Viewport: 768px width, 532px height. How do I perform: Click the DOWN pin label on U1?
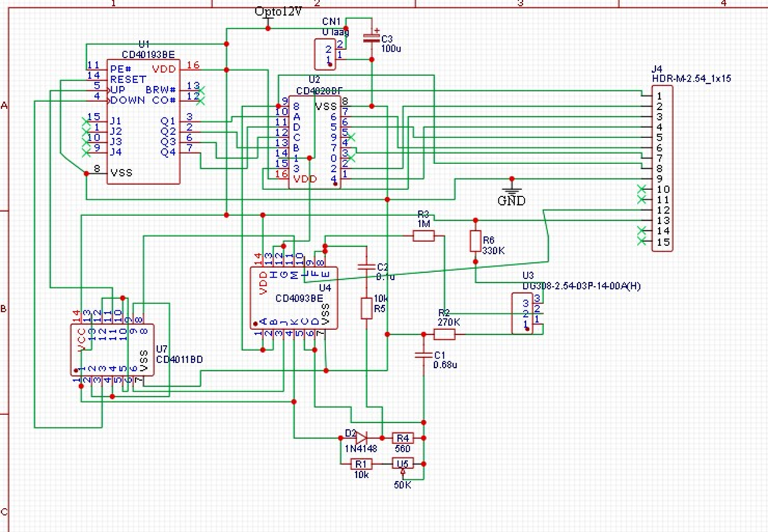[x=128, y=100]
